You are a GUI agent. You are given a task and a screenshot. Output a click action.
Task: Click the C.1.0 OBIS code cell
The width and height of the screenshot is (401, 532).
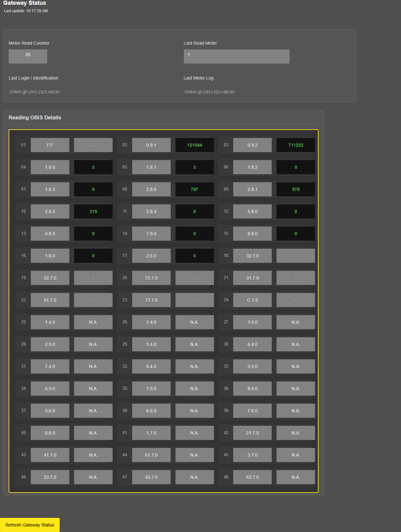click(x=252, y=300)
